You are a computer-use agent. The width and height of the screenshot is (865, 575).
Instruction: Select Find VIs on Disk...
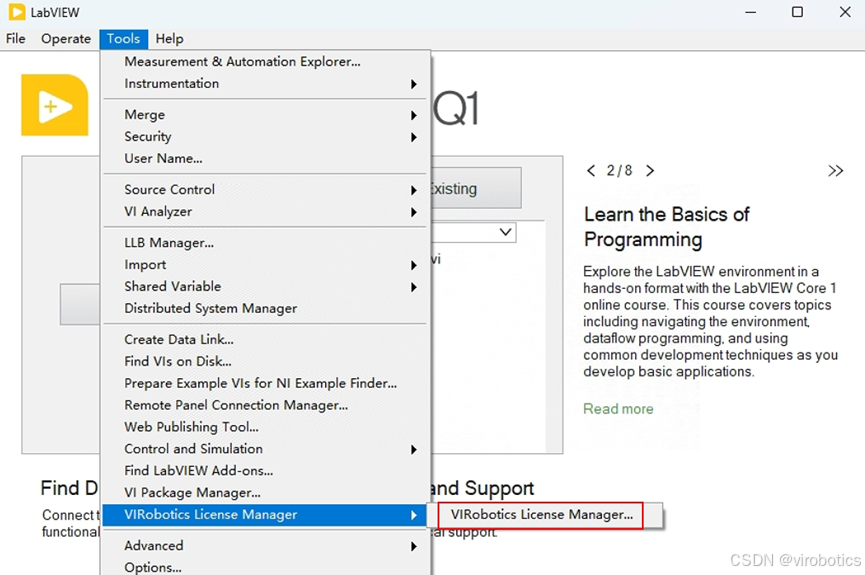[265, 361]
